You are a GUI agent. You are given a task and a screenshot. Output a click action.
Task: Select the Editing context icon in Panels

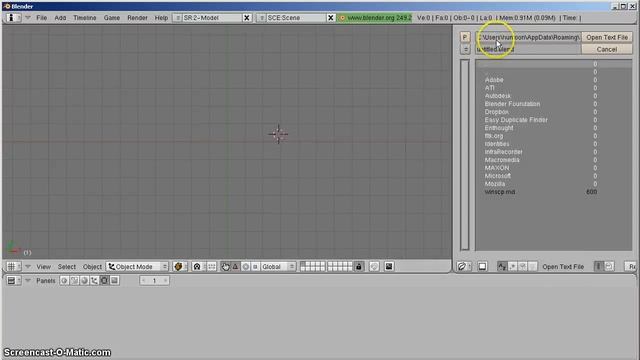(104, 280)
